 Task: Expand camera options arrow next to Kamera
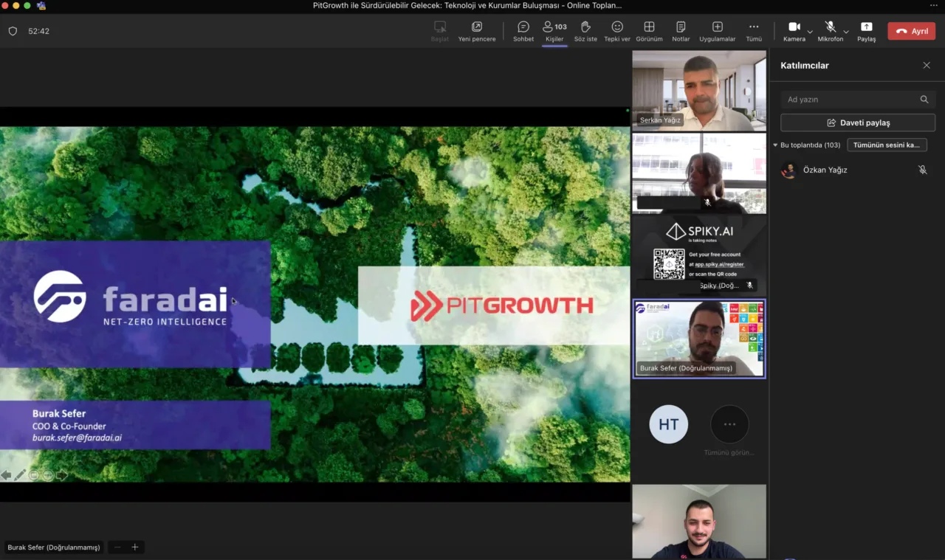(x=810, y=32)
